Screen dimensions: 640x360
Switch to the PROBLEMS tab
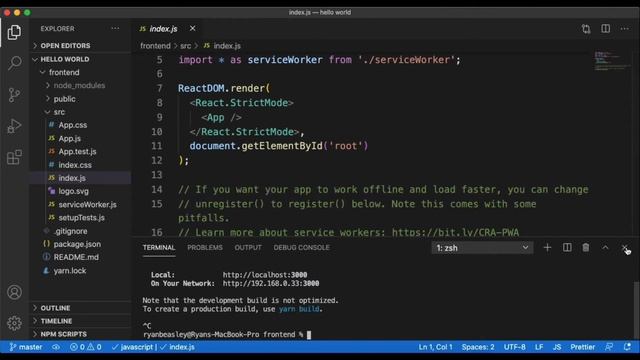[x=205, y=248]
